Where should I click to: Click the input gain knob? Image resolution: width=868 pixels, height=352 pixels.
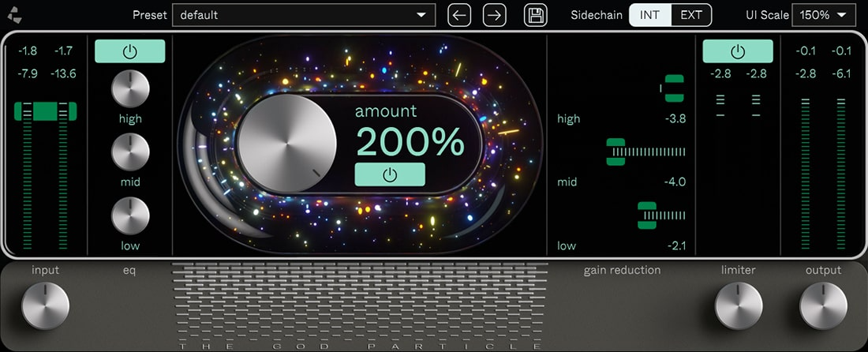(46, 305)
